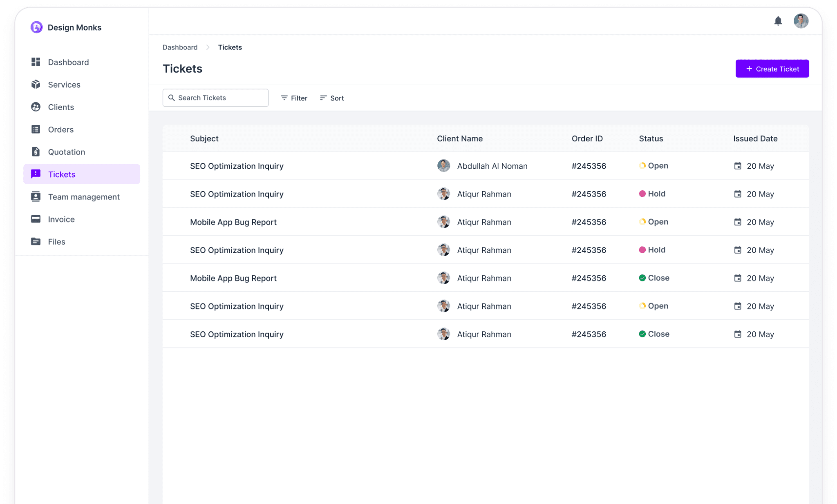
Task: Click the Tickets chat icon in sidebar
Action: coord(36,174)
